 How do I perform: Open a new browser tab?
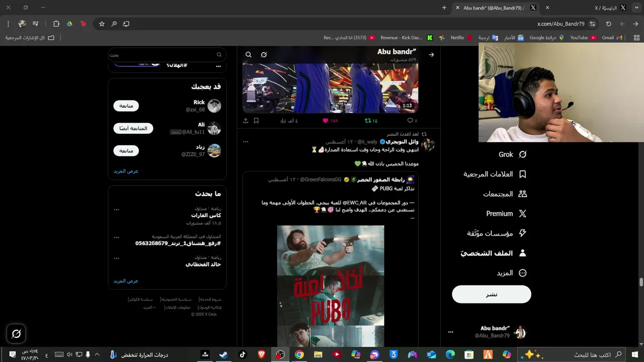pos(444,8)
